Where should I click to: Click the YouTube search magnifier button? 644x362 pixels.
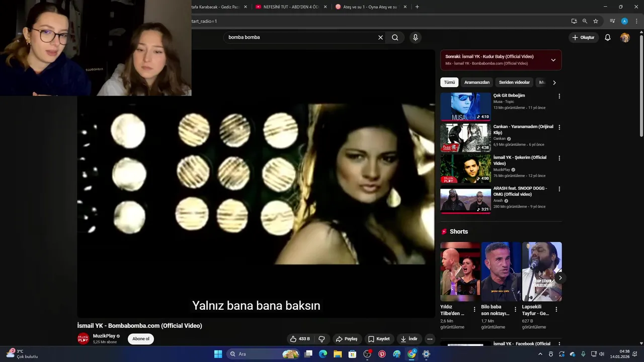pos(395,37)
